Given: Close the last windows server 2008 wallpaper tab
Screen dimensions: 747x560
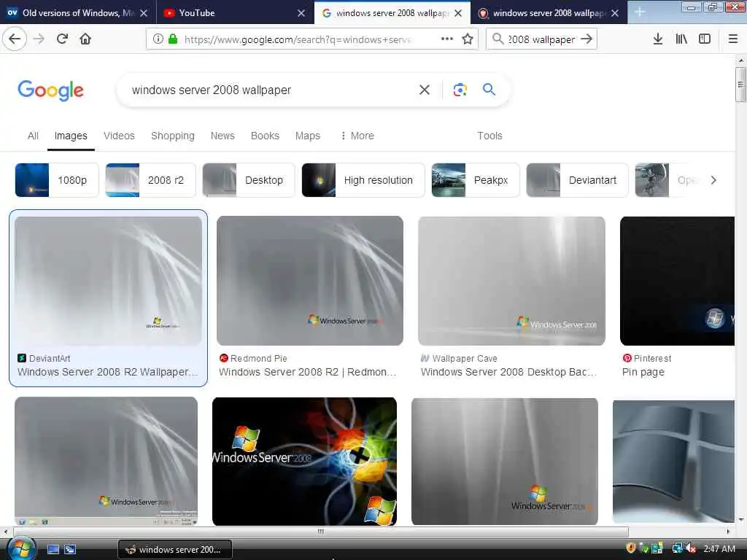Looking at the screenshot, I should coord(615,13).
